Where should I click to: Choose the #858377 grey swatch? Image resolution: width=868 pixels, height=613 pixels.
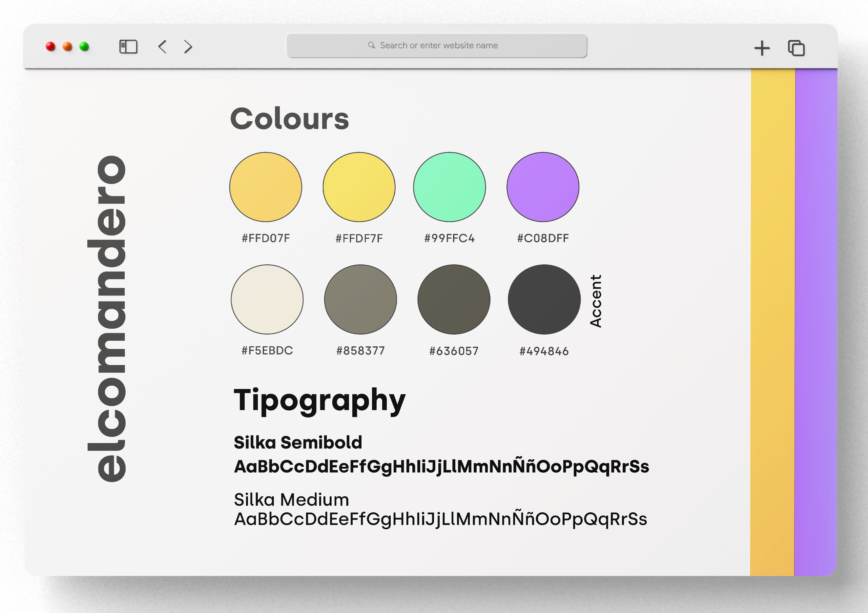click(360, 299)
